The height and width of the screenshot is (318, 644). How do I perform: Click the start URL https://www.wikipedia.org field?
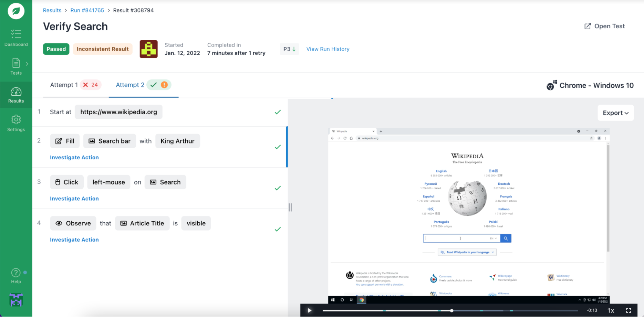118,112
